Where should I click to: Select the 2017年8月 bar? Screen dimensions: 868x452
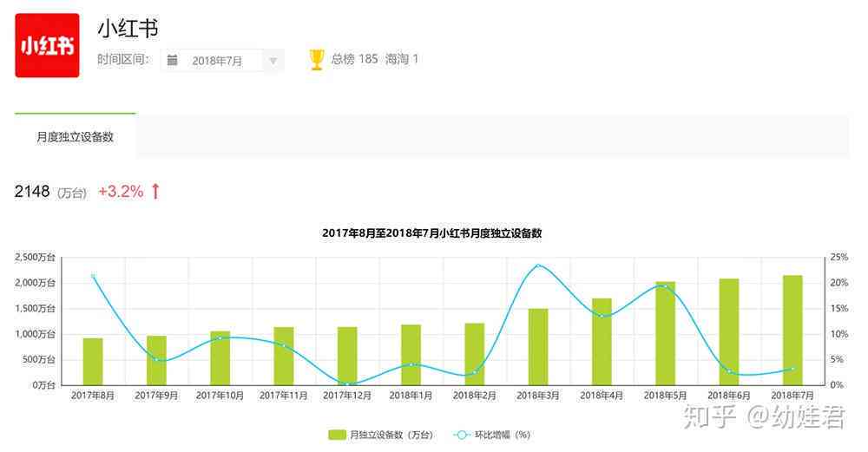coord(93,361)
